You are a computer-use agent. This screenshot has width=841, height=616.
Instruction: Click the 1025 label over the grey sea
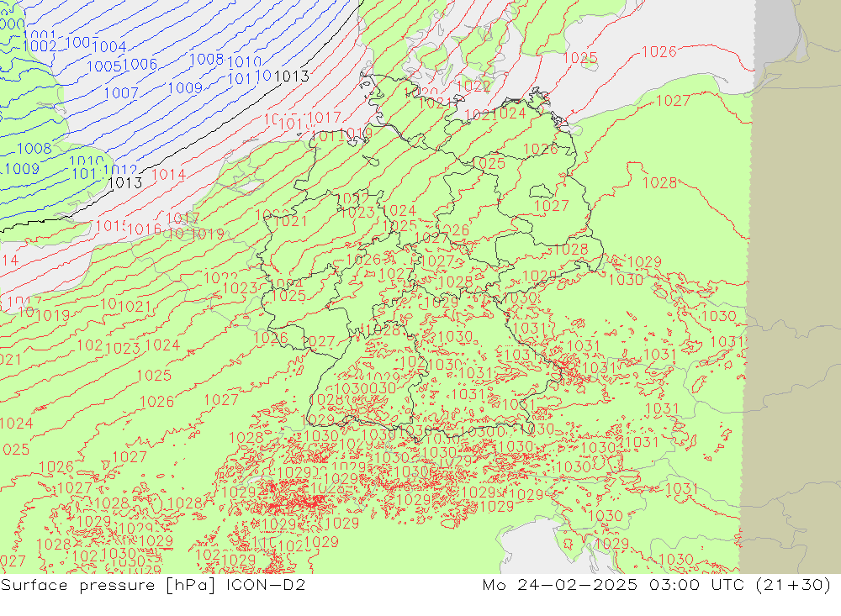580,58
